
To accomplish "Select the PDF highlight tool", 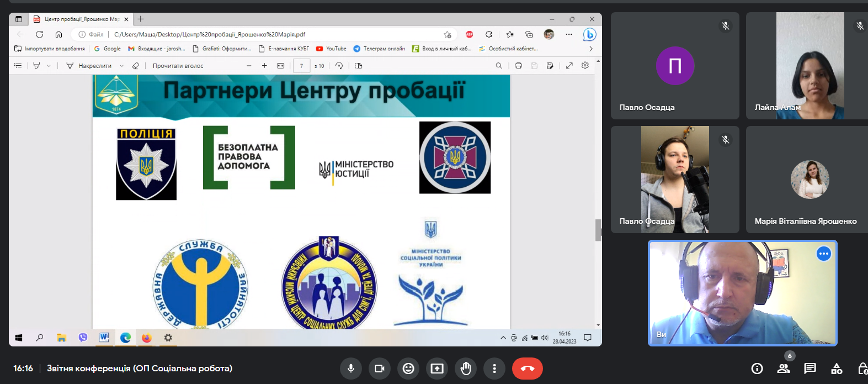I will click(x=36, y=66).
